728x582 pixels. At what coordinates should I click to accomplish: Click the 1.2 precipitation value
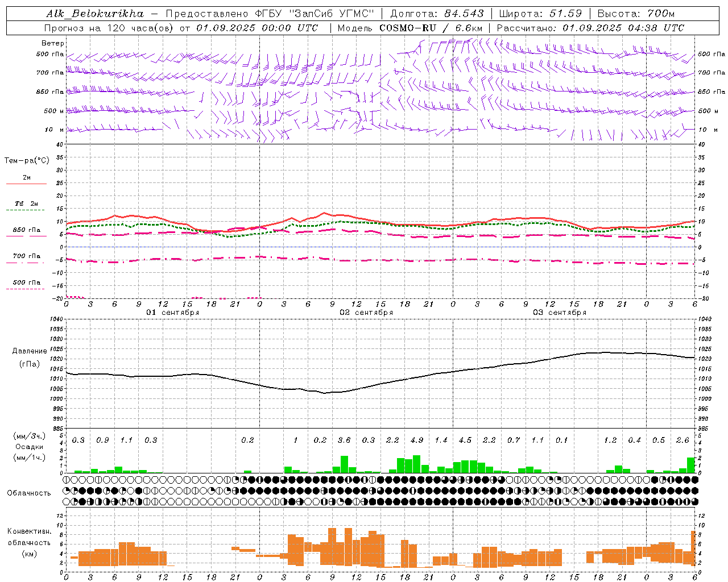[610, 440]
